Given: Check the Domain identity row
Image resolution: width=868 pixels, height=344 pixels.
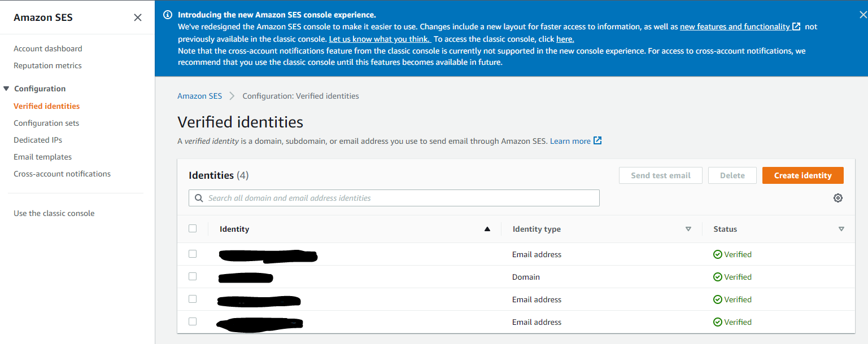Looking at the screenshot, I should coord(193,276).
